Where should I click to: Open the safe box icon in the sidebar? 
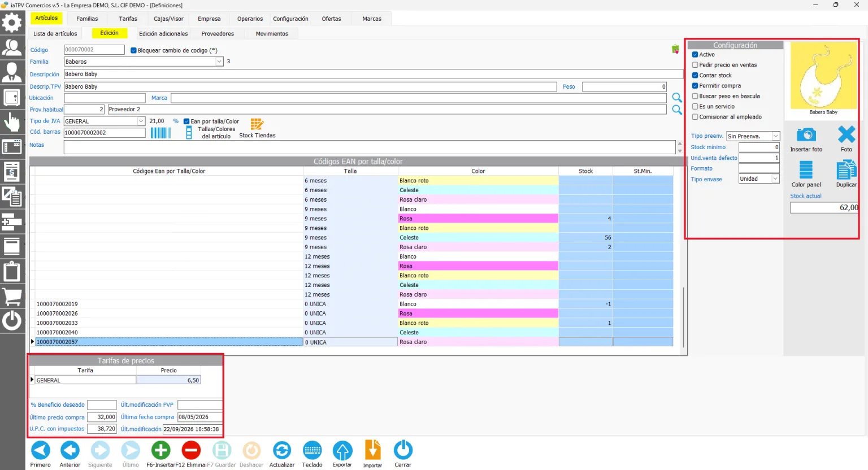coord(12,97)
